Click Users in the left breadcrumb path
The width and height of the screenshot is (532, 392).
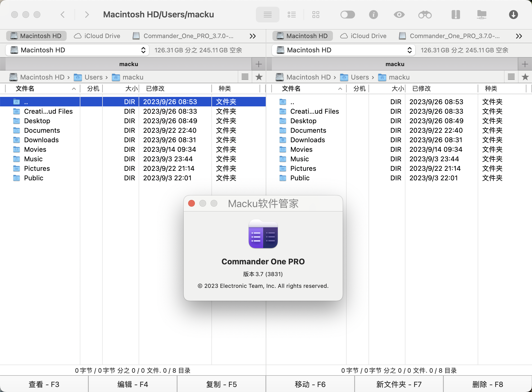(x=88, y=77)
